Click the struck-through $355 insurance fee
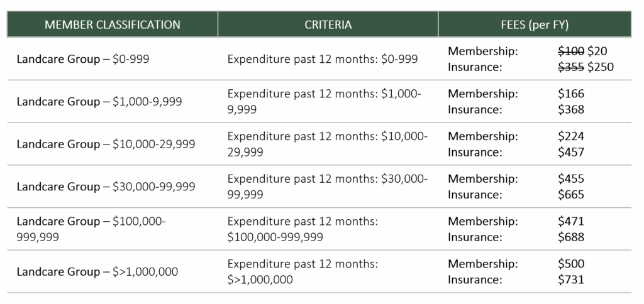 tap(571, 67)
